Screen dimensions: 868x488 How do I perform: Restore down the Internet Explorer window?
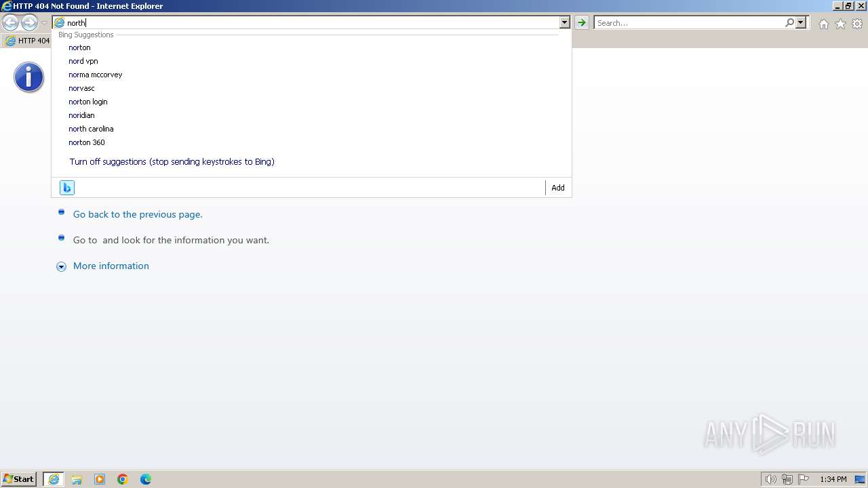coord(848,6)
